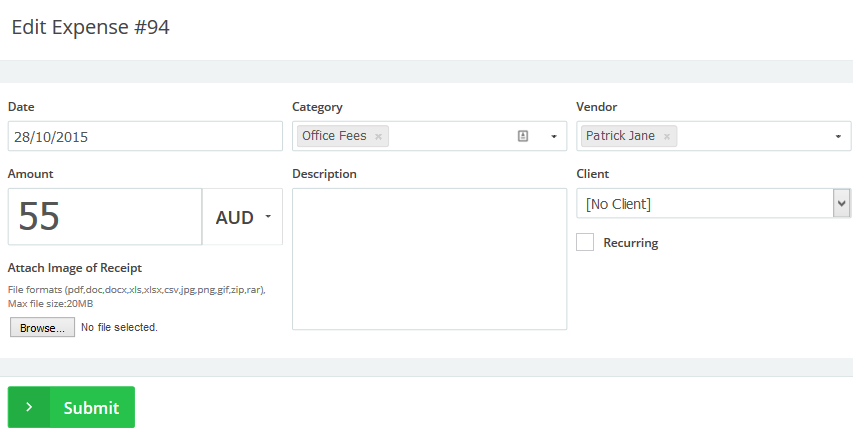Click inside the Description text area
Viewport: 853px width, 429px height.
tap(430, 258)
